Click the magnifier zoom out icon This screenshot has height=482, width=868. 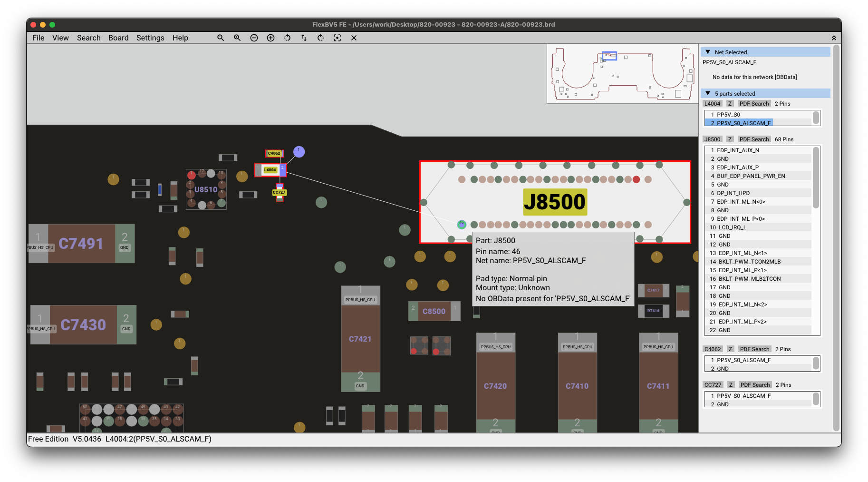pyautogui.click(x=221, y=38)
